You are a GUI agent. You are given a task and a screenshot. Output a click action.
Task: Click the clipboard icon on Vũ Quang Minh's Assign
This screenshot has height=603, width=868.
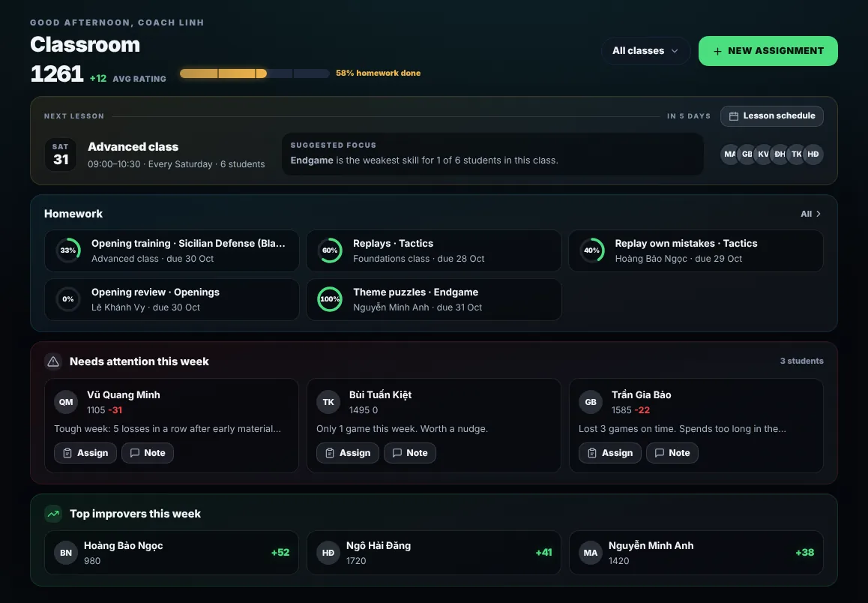[x=67, y=453]
